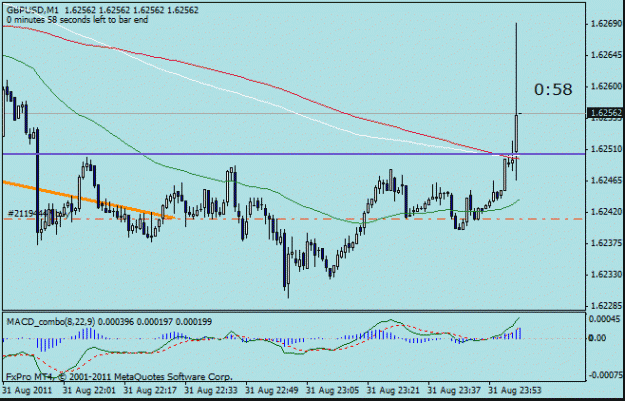Select the thick orange trendline

pyautogui.click(x=88, y=200)
